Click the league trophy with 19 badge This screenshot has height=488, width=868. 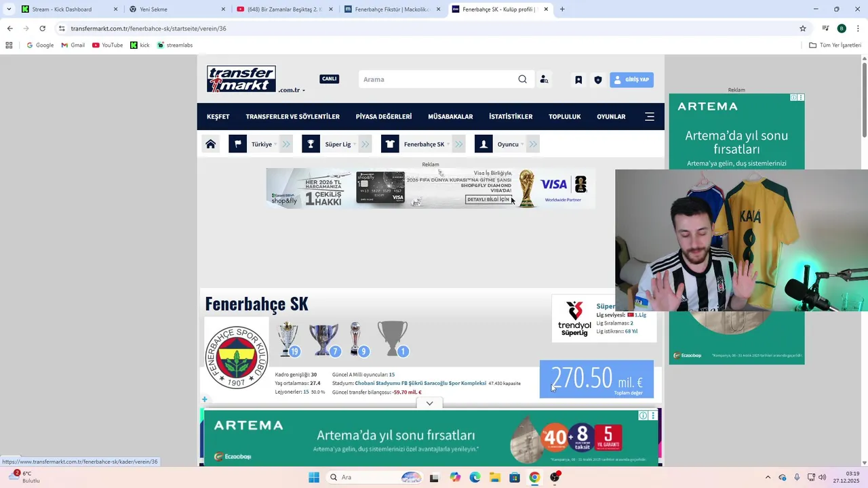coord(289,340)
